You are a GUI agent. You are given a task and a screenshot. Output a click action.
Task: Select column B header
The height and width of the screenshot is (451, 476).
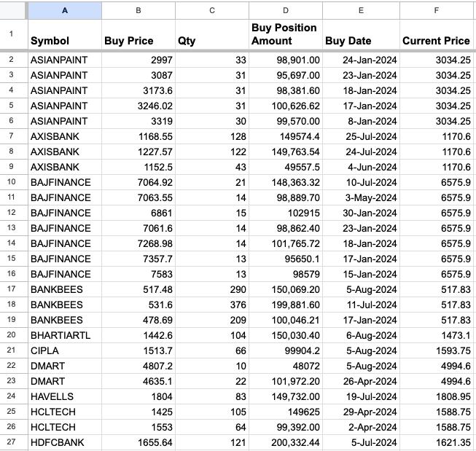point(138,11)
